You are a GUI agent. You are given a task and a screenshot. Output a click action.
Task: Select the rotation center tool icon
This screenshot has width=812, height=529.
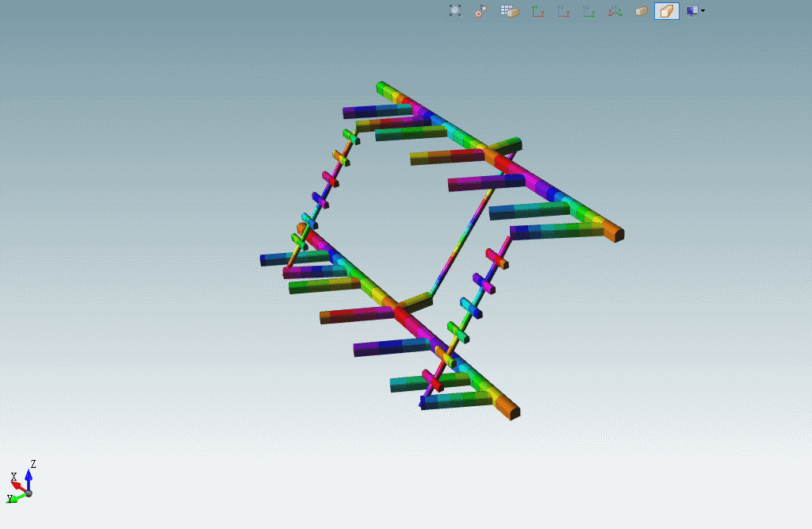pos(481,11)
